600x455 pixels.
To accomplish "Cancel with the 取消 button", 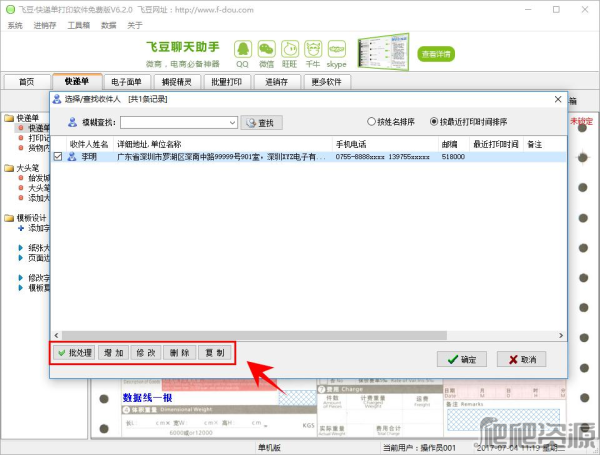I will click(522, 359).
